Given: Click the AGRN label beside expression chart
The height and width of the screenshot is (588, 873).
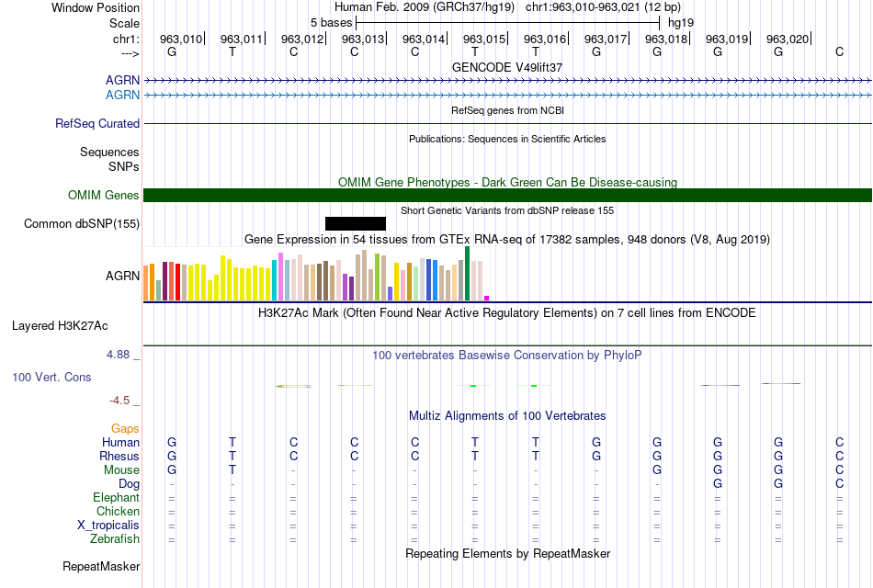Looking at the screenshot, I should (x=122, y=276).
